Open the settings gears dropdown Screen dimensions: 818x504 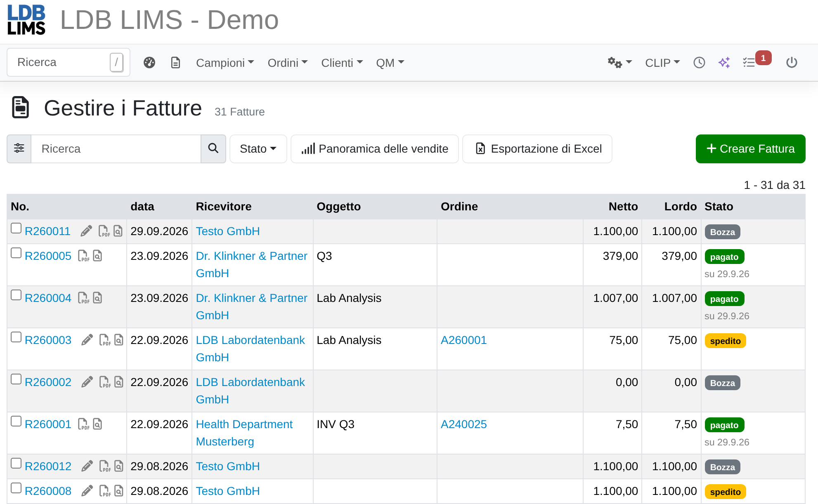[x=619, y=63]
